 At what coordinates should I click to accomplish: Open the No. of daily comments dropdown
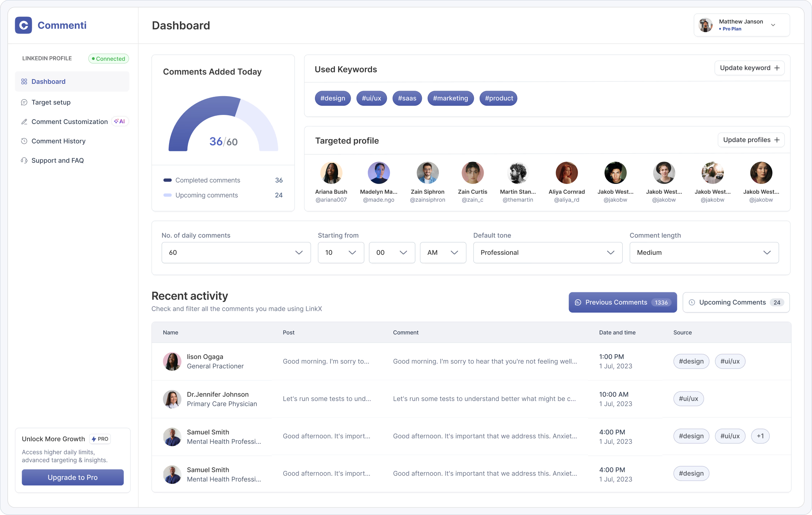click(x=236, y=253)
